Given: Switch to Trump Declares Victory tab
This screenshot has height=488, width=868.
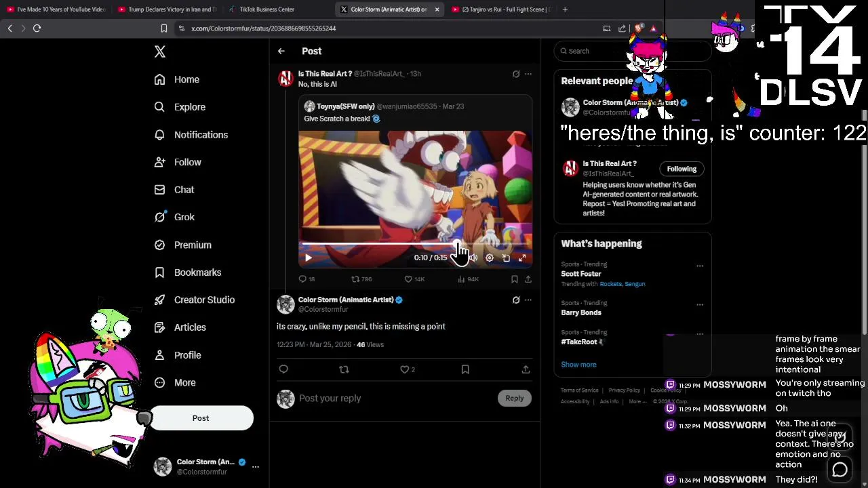Looking at the screenshot, I should [x=166, y=9].
